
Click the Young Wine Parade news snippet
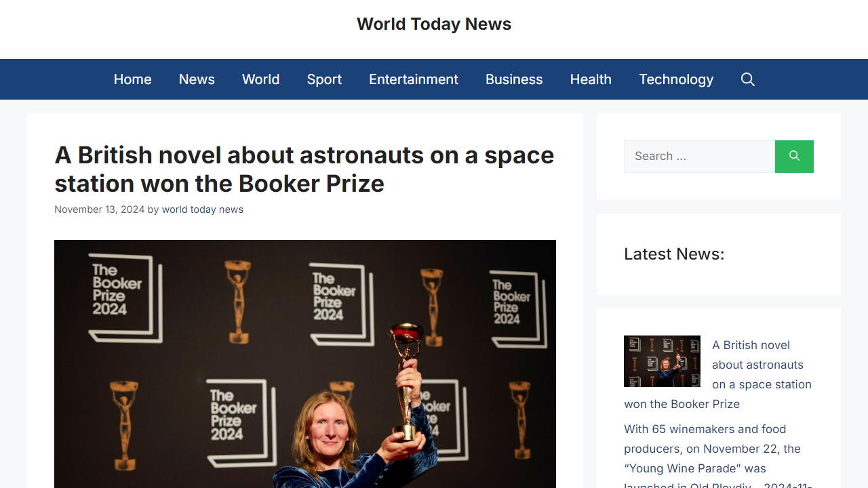coord(712,449)
